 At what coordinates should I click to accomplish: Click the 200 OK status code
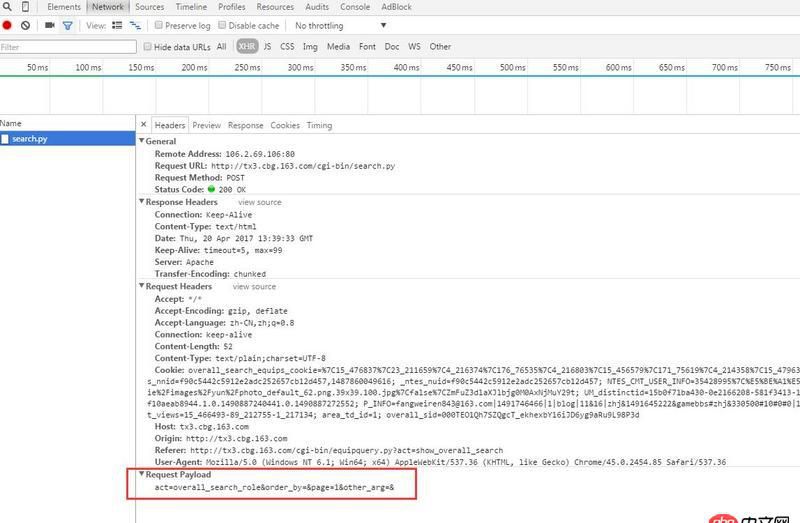(232, 189)
